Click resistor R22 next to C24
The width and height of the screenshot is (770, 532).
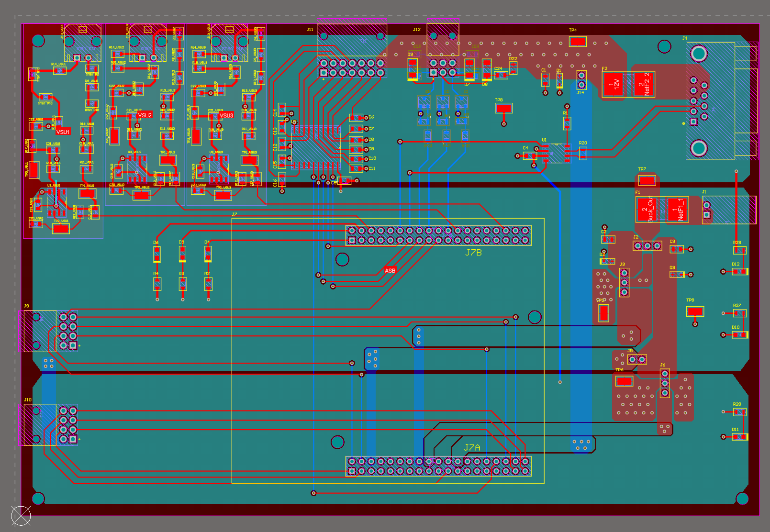(x=513, y=68)
